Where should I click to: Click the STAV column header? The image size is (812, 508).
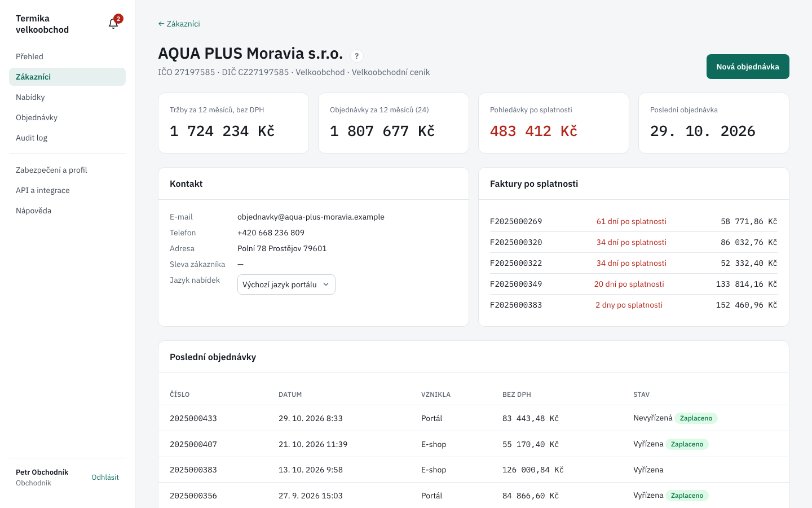pyautogui.click(x=641, y=395)
